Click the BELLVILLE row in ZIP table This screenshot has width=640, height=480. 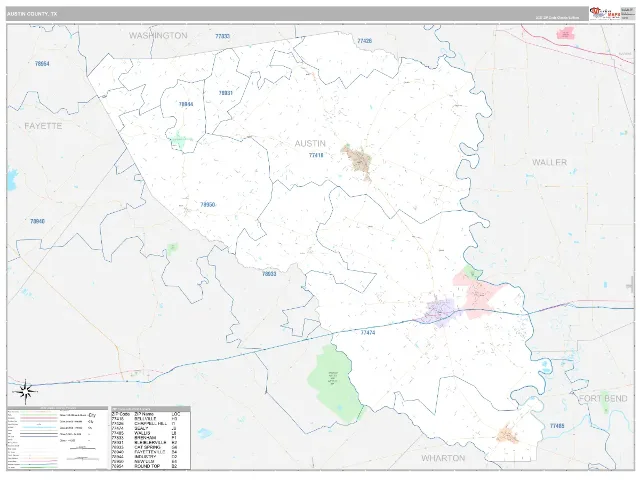(150, 419)
